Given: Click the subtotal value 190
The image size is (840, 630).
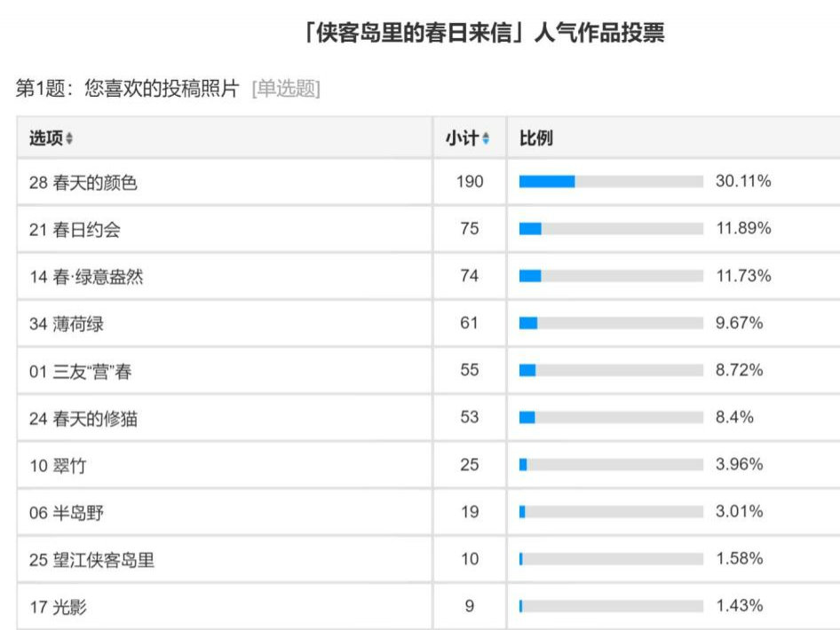Looking at the screenshot, I should tap(470, 181).
